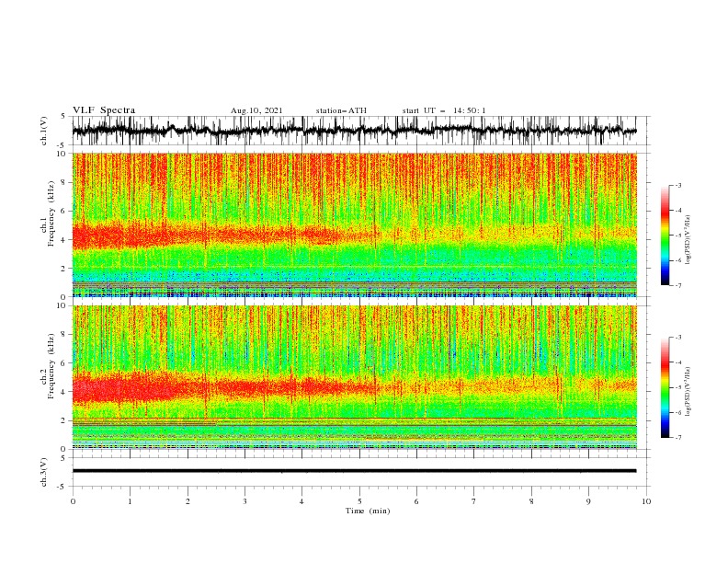Click the "-3" tick on the upper colorbar
Viewport: 728px width, 563px height.
tap(678, 185)
